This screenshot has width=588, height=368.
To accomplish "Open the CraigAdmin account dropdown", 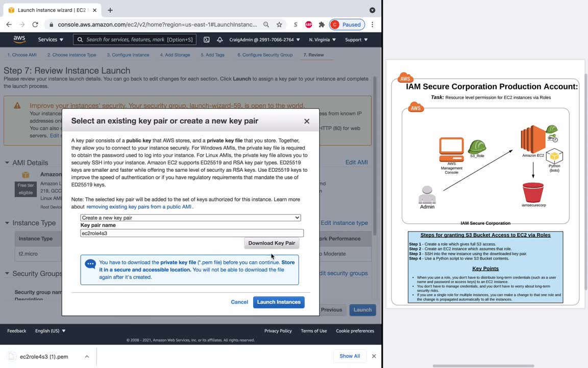I will [264, 39].
